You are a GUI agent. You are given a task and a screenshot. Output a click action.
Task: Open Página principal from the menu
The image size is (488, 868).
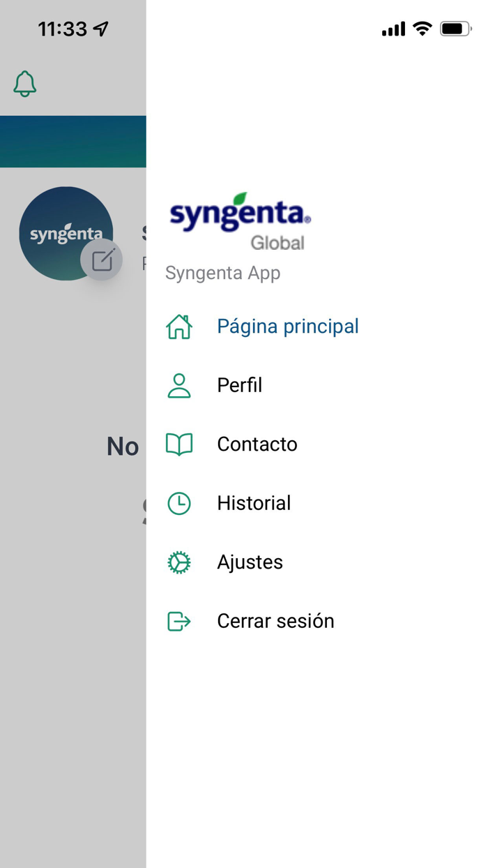[x=288, y=326]
